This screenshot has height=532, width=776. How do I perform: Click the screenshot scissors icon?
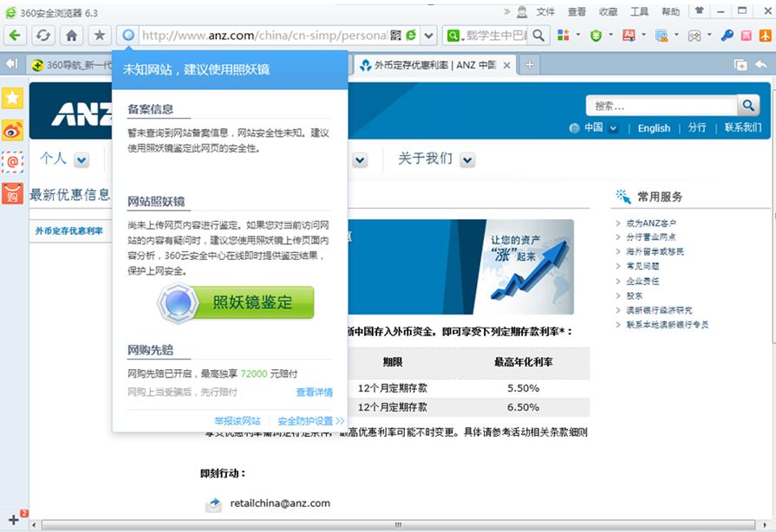[x=662, y=36]
